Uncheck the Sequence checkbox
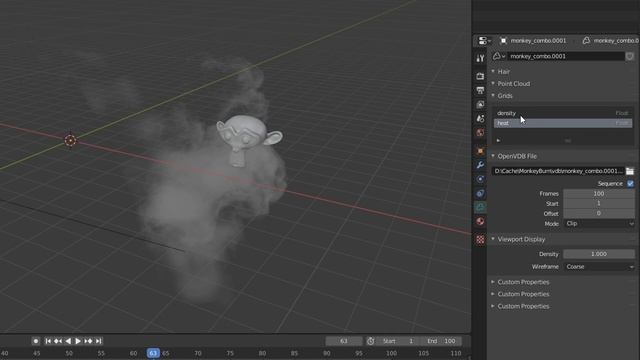Image resolution: width=640 pixels, height=360 pixels. (630, 184)
